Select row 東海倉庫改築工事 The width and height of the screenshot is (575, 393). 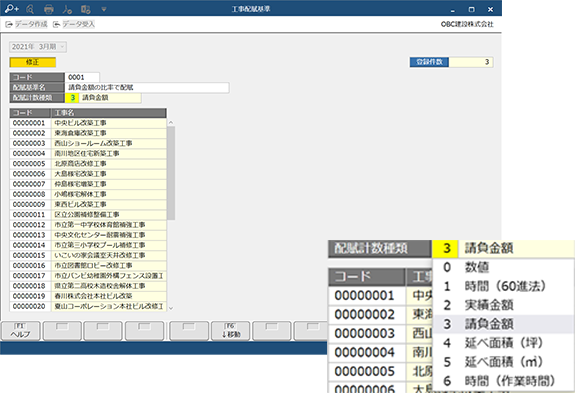88,133
